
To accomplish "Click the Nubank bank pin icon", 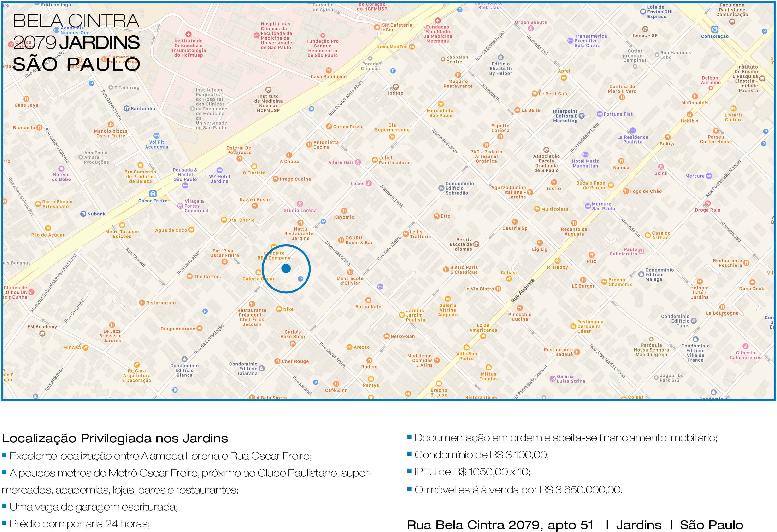I will [x=83, y=214].
